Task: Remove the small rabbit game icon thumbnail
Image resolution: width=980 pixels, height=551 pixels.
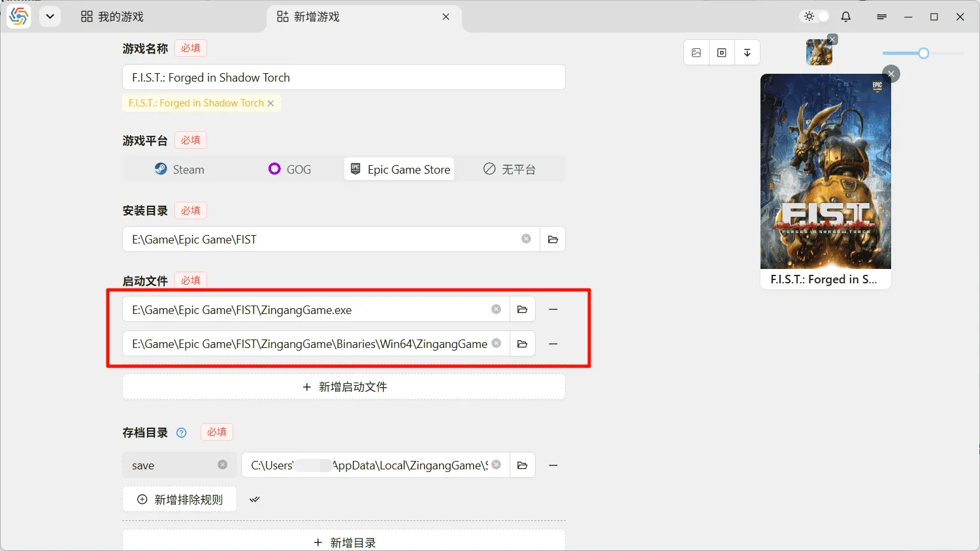Action: click(832, 40)
